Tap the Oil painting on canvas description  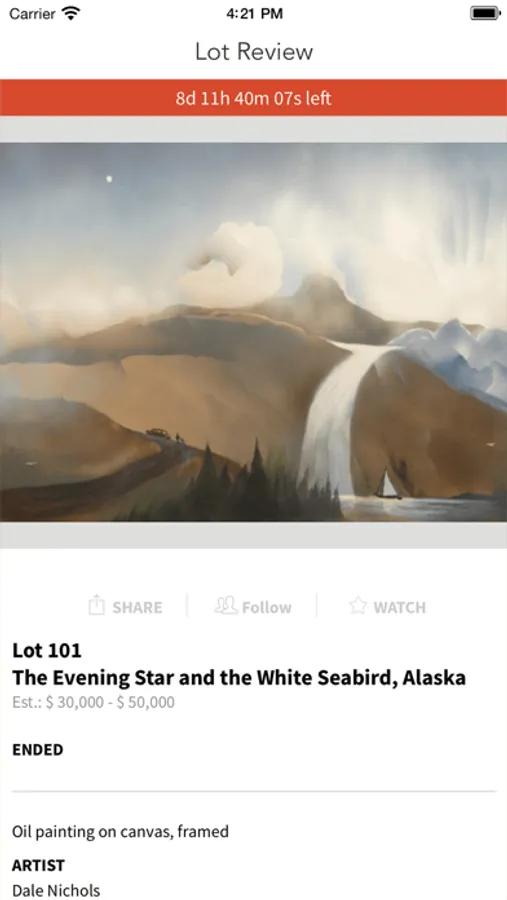pyautogui.click(x=121, y=831)
